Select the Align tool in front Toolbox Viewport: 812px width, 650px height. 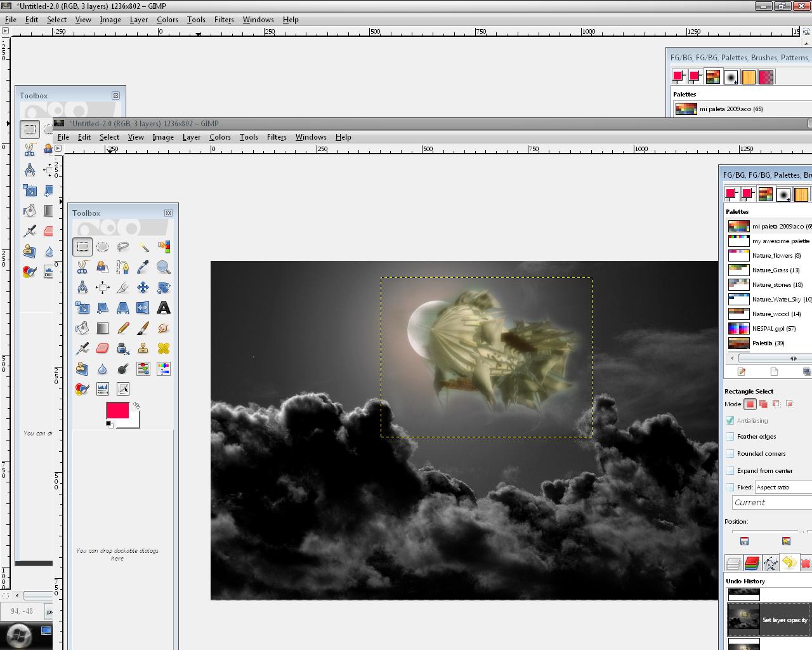[103, 288]
